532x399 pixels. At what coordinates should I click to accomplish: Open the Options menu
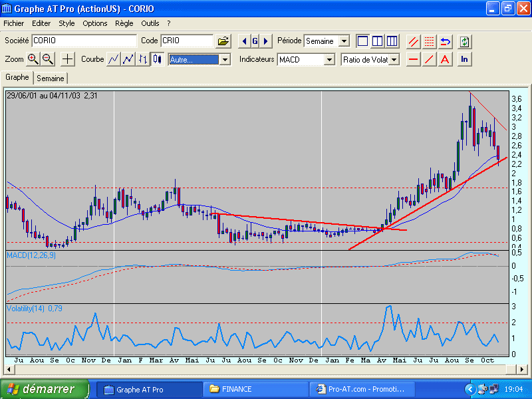[95, 23]
